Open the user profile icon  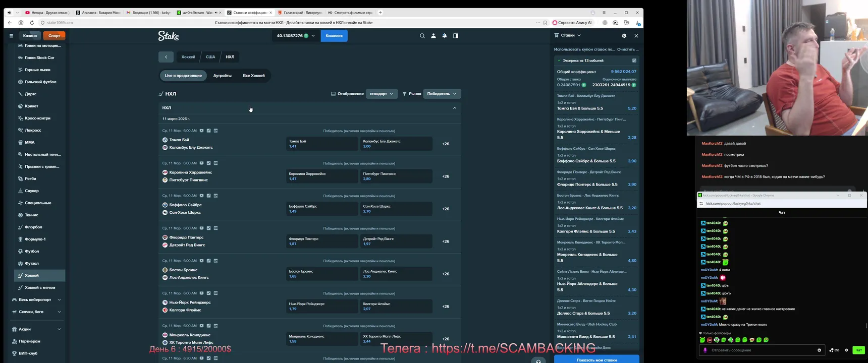coord(433,36)
